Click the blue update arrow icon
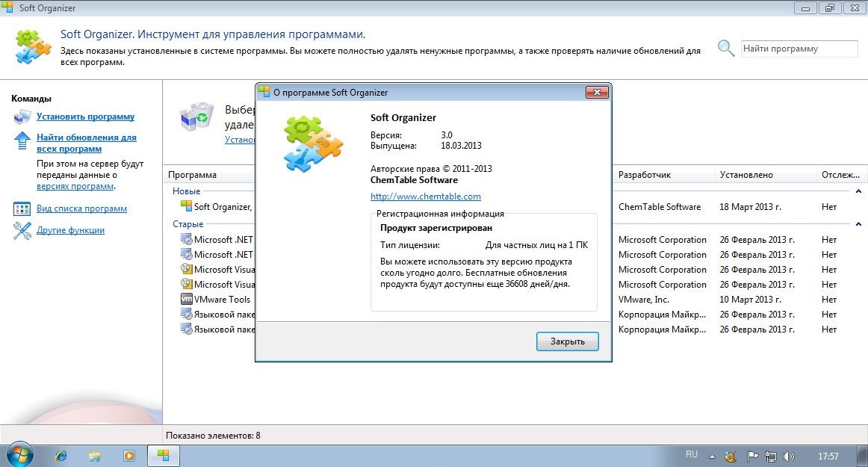Image resolution: width=868 pixels, height=467 pixels. 22,140
